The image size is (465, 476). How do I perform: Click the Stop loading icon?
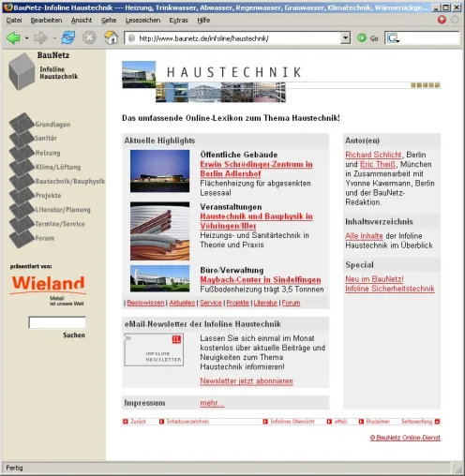click(89, 37)
